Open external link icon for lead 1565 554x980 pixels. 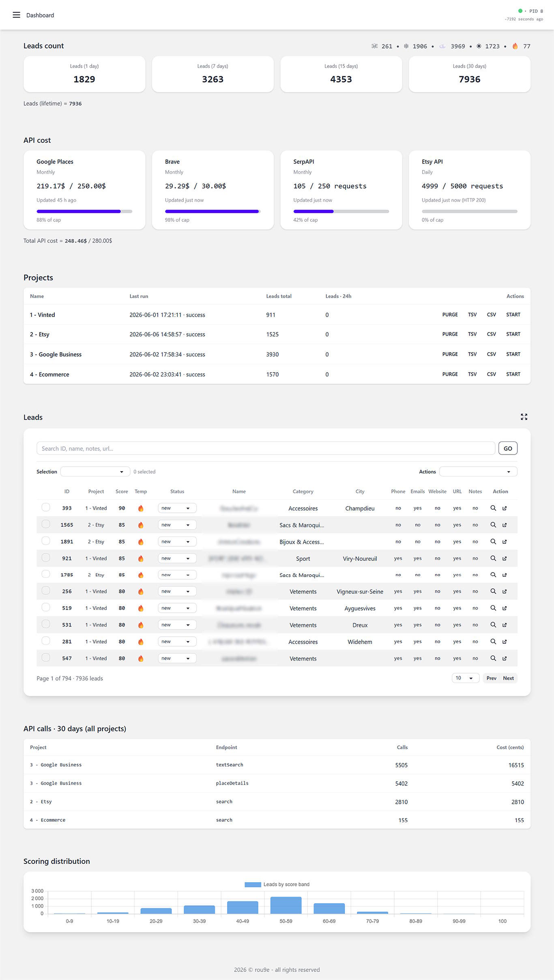[x=505, y=525]
